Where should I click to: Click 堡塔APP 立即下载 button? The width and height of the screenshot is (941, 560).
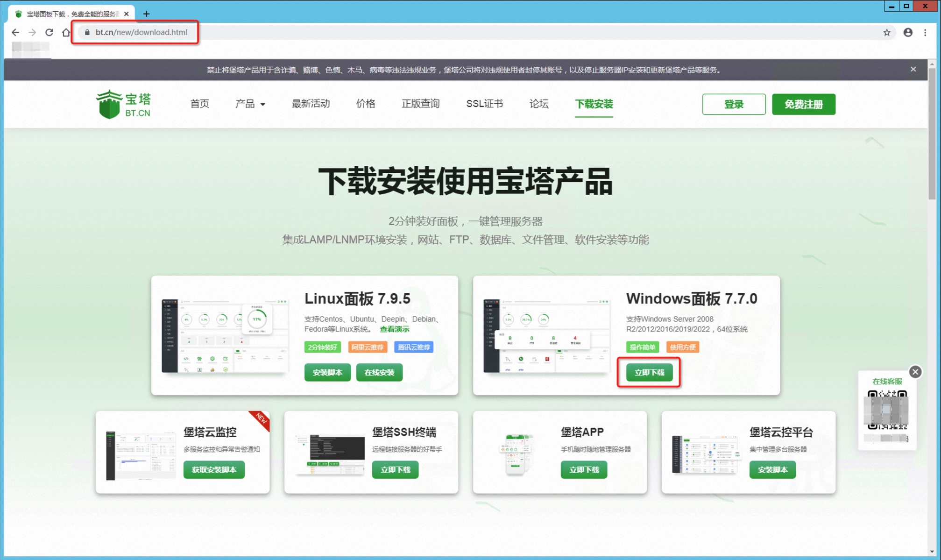click(584, 469)
